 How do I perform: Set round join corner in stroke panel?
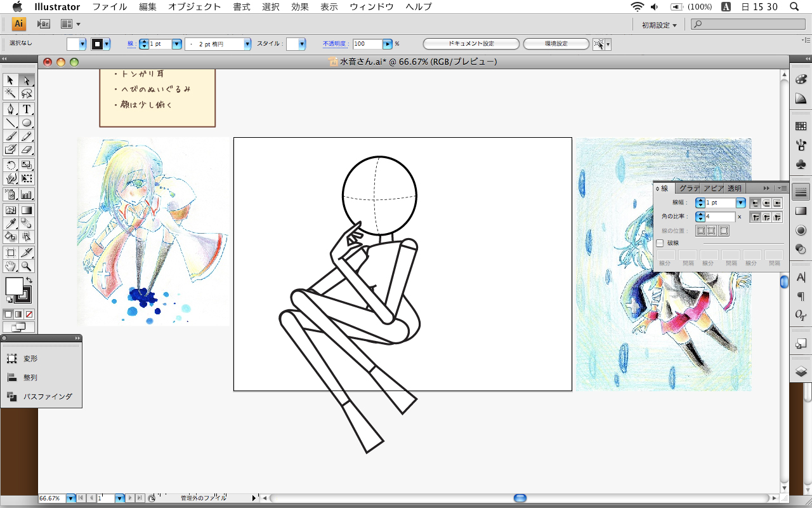(x=766, y=217)
